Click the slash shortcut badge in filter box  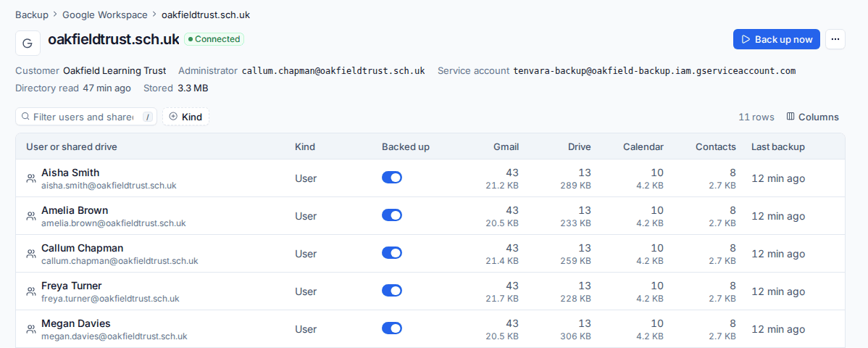coord(147,117)
